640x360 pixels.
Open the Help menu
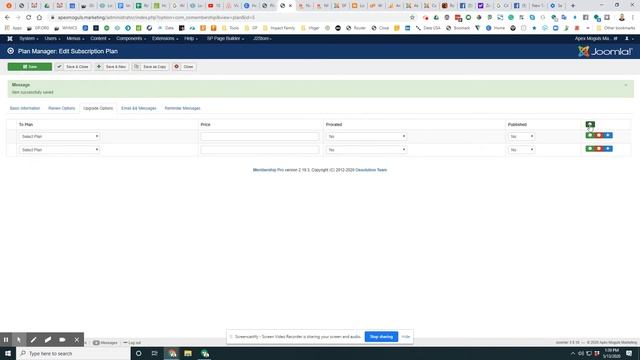point(191,38)
